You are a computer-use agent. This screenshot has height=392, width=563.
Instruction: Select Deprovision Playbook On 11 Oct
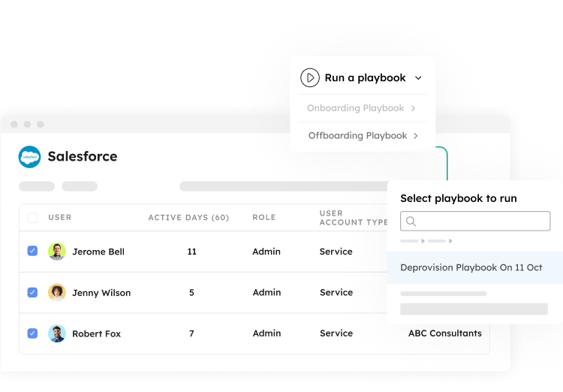click(x=475, y=267)
